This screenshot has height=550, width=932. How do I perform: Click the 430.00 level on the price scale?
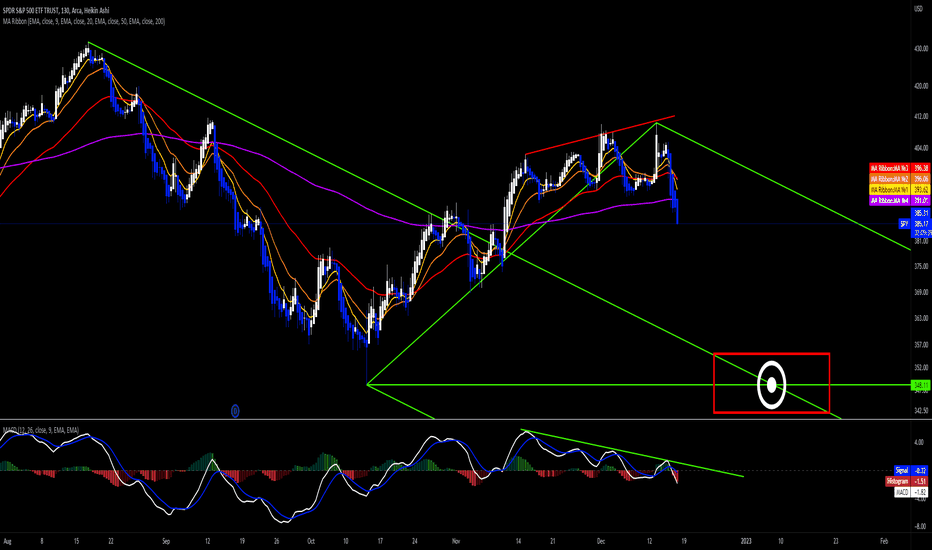click(x=921, y=49)
